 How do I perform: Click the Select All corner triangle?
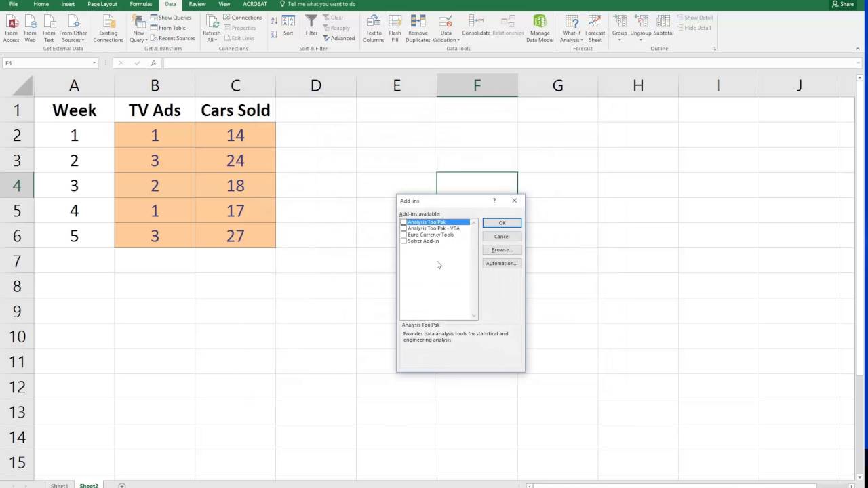click(22, 86)
